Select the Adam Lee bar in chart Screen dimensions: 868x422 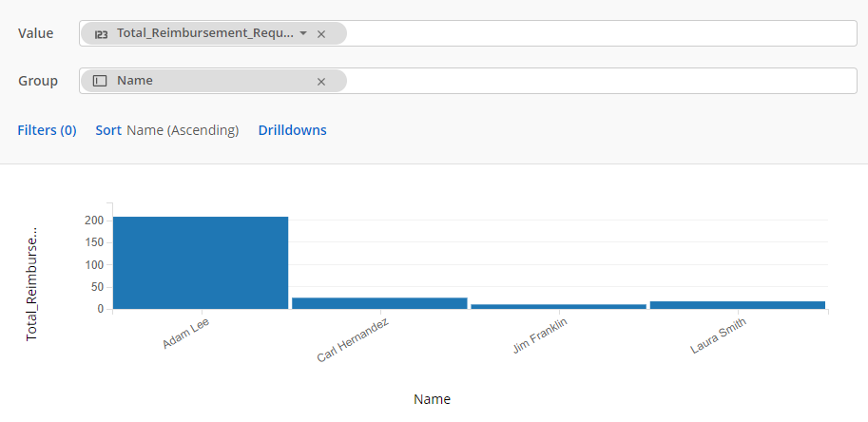200,262
